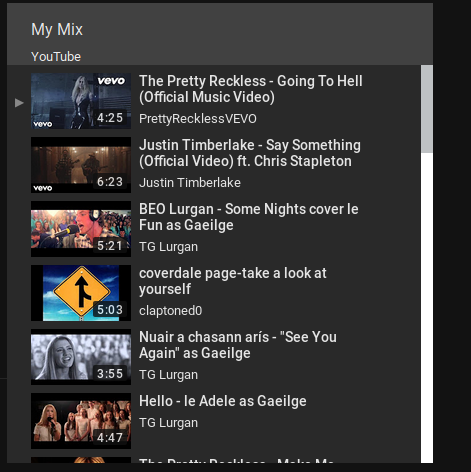471x472 pixels.
Task: Click TG Lurgan under Some Nights cover
Action: (168, 247)
